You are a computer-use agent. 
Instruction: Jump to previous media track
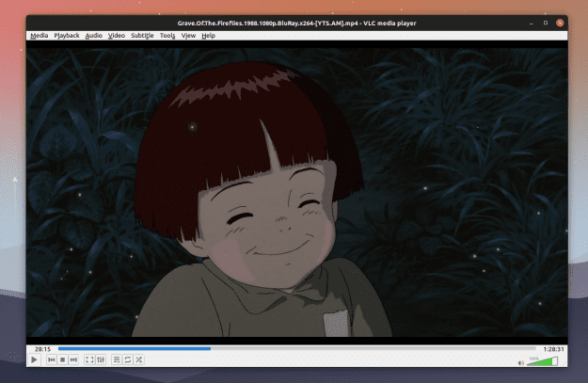[52, 359]
